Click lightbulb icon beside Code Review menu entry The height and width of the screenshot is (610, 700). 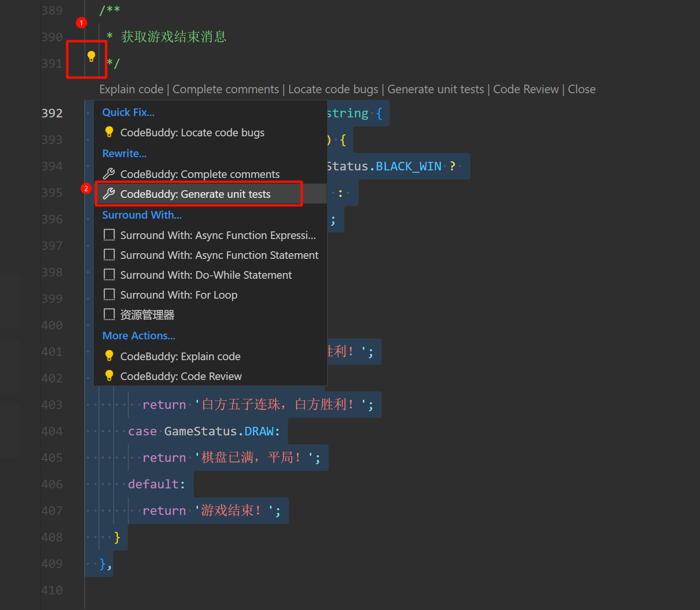109,376
